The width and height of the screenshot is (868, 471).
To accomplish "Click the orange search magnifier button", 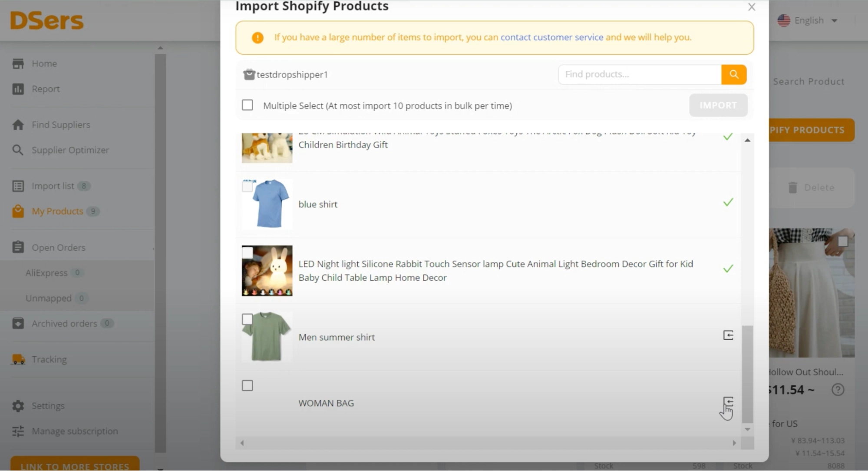I will point(734,74).
